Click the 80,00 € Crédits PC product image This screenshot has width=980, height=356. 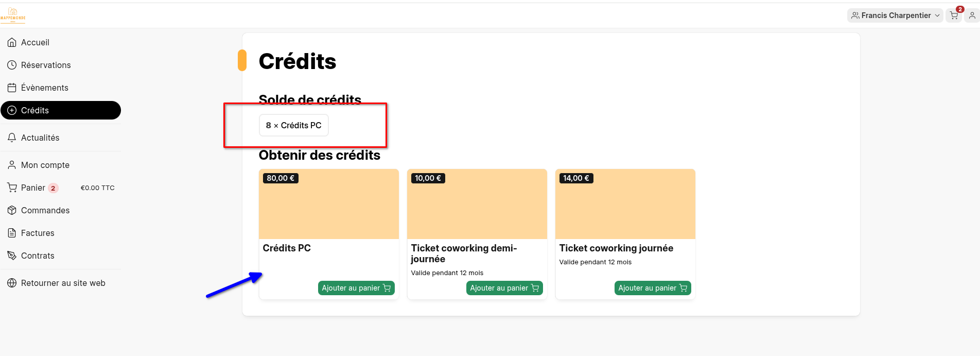pyautogui.click(x=329, y=204)
